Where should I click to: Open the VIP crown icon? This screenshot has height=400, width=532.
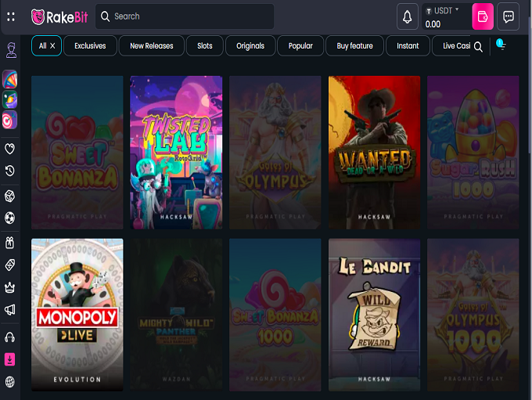pos(10,287)
